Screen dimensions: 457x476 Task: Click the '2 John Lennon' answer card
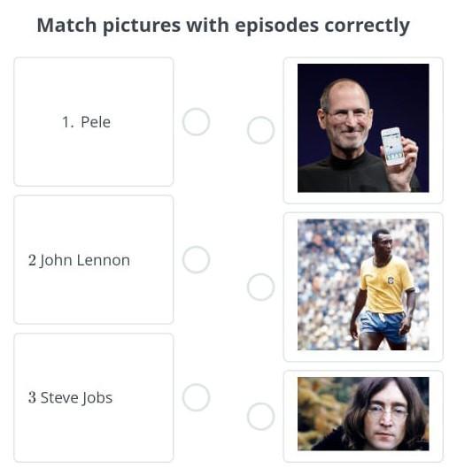(x=94, y=259)
